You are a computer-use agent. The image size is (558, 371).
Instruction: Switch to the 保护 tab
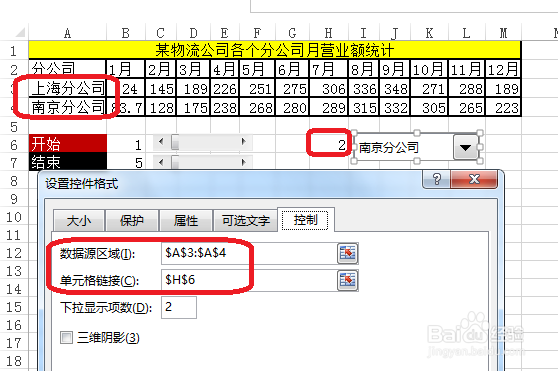132,221
